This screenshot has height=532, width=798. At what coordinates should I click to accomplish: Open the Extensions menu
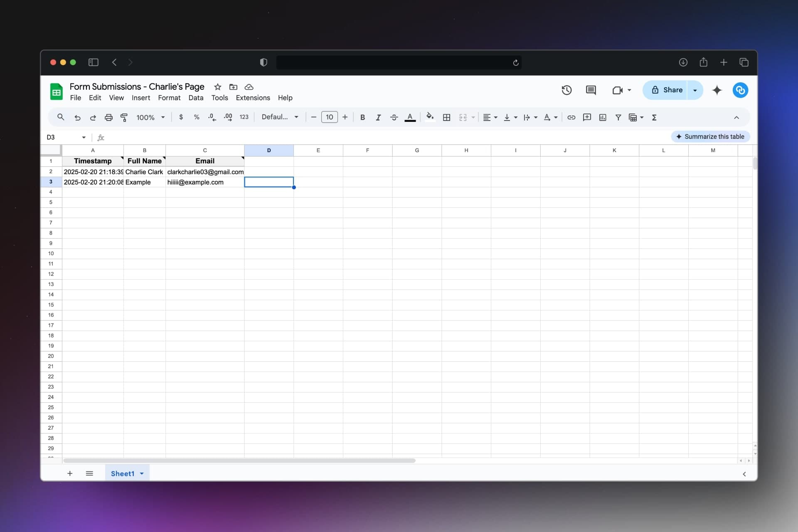tap(253, 98)
